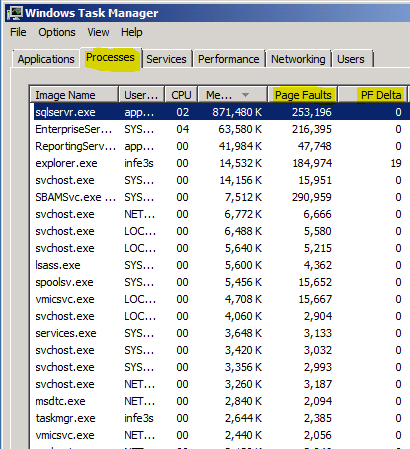Open the Help menu

pos(132,32)
